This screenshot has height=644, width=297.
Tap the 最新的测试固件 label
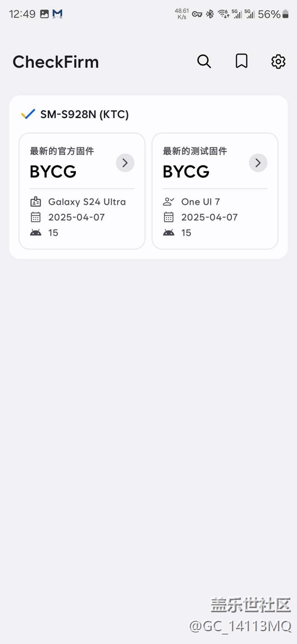point(195,151)
